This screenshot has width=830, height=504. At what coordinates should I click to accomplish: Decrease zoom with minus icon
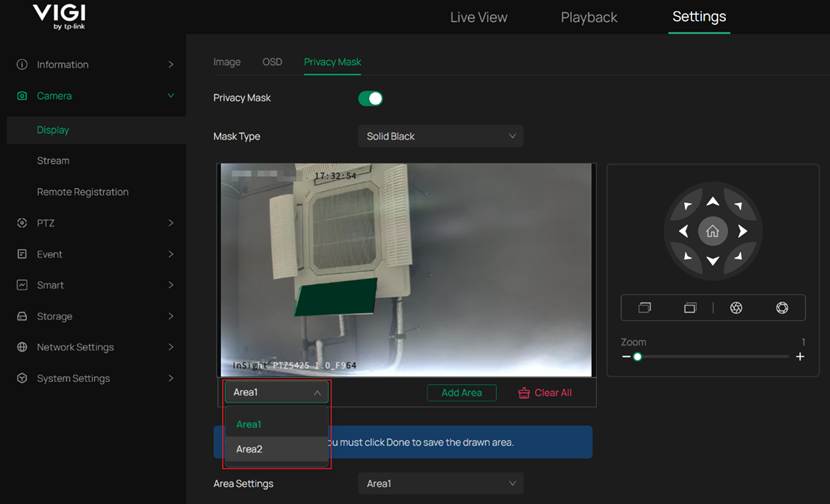[626, 356]
